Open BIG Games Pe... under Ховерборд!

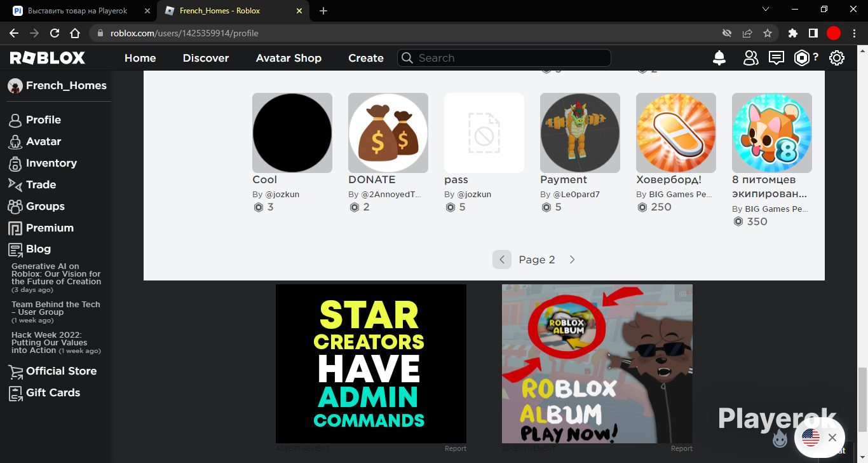pos(681,195)
